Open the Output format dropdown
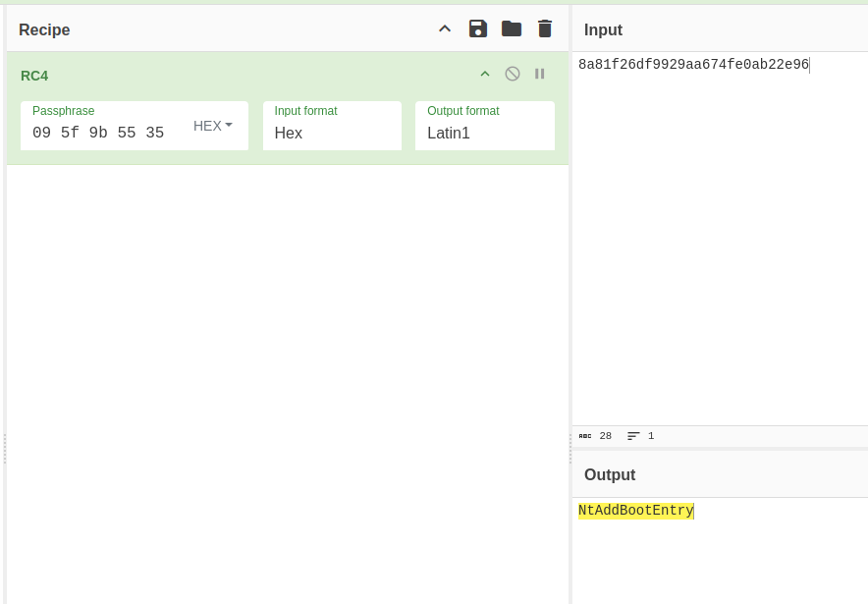868x604 pixels. [x=485, y=126]
